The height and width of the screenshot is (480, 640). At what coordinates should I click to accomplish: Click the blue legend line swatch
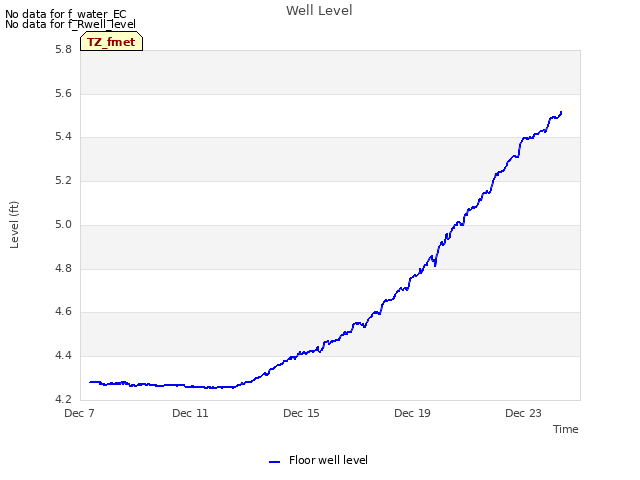click(x=274, y=462)
